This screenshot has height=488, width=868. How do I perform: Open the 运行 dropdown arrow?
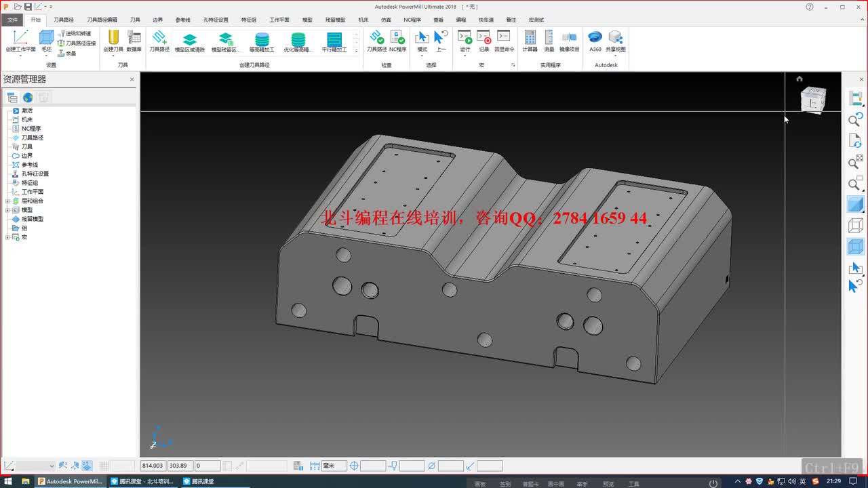click(465, 56)
